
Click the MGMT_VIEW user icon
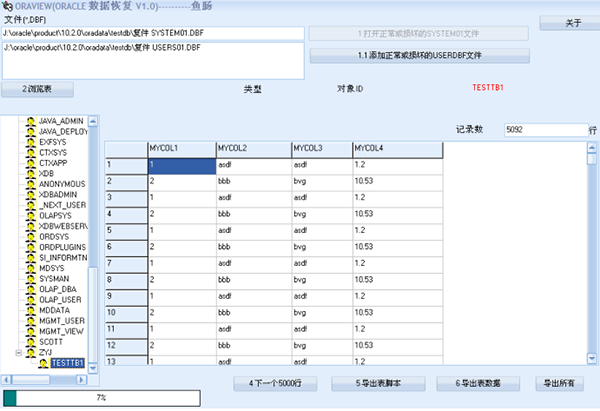pos(31,331)
